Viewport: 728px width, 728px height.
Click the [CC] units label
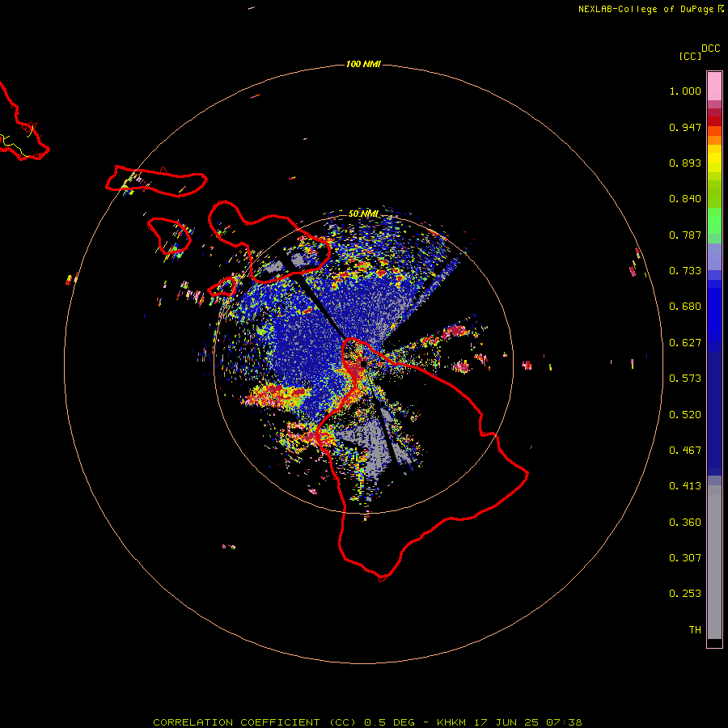pos(690,56)
